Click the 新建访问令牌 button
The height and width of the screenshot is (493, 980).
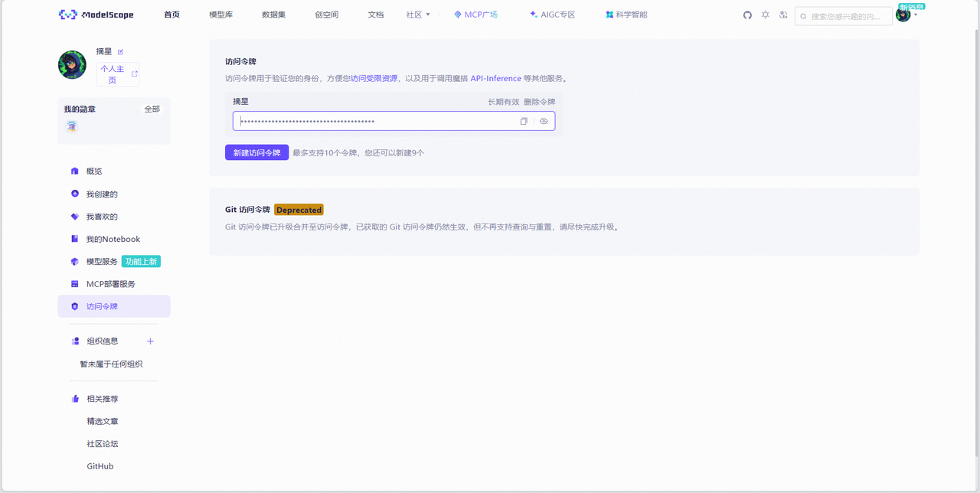pos(256,152)
